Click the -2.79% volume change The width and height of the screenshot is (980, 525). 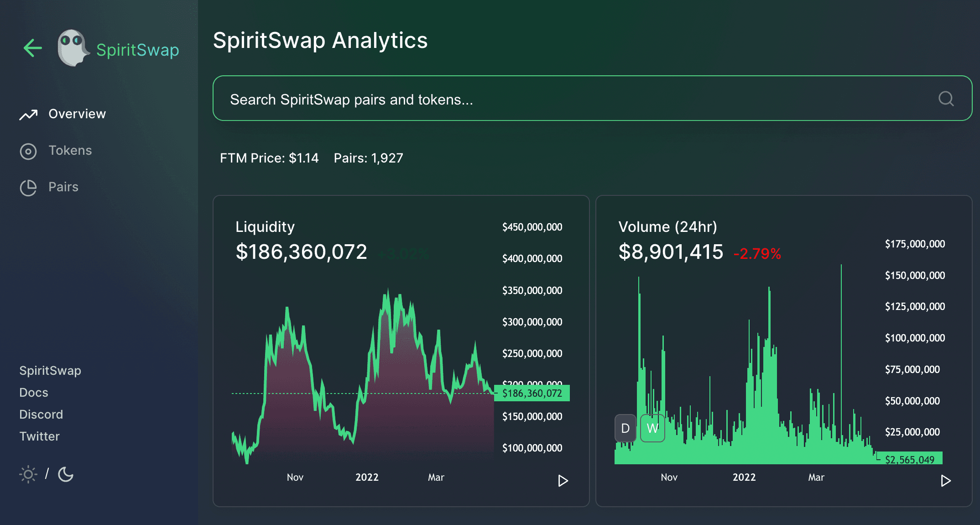pyautogui.click(x=757, y=253)
